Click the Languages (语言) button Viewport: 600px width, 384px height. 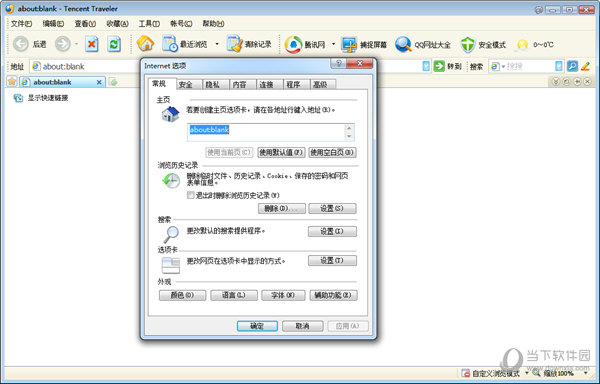(x=234, y=295)
